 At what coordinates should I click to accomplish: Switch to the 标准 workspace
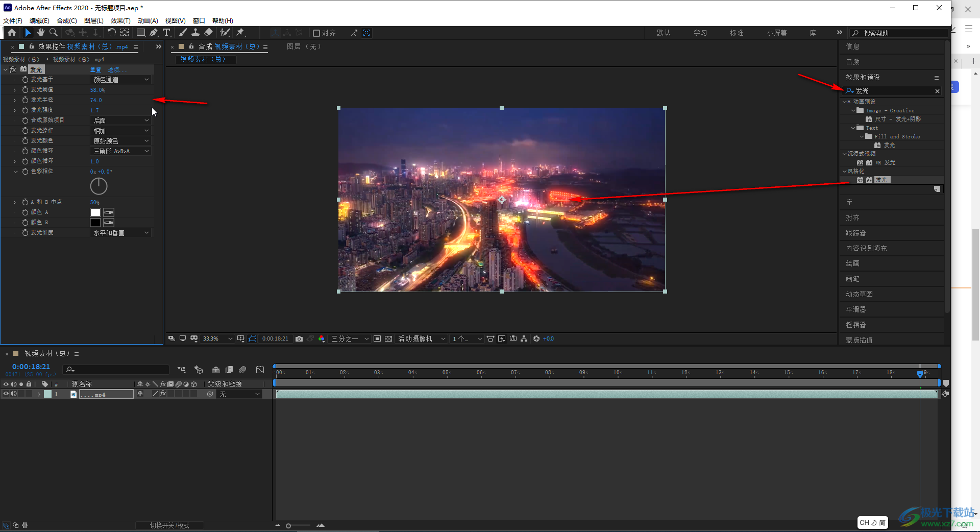[737, 33]
